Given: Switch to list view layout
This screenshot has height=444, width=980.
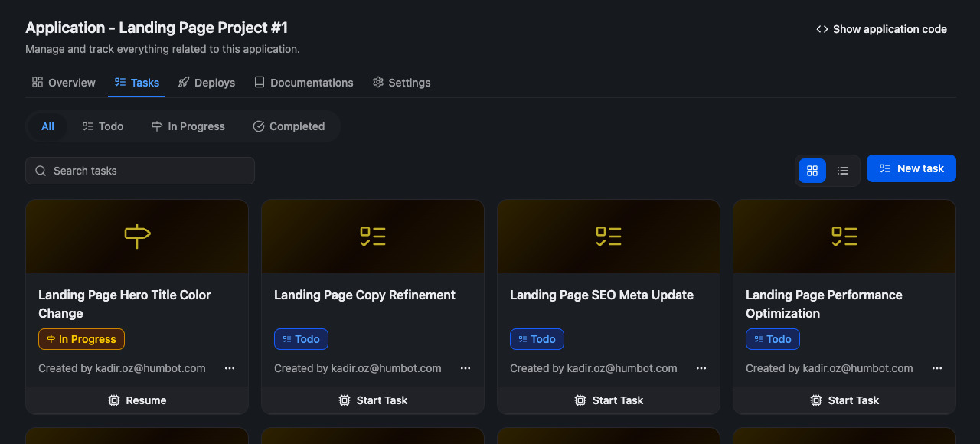Looking at the screenshot, I should pyautogui.click(x=843, y=171).
